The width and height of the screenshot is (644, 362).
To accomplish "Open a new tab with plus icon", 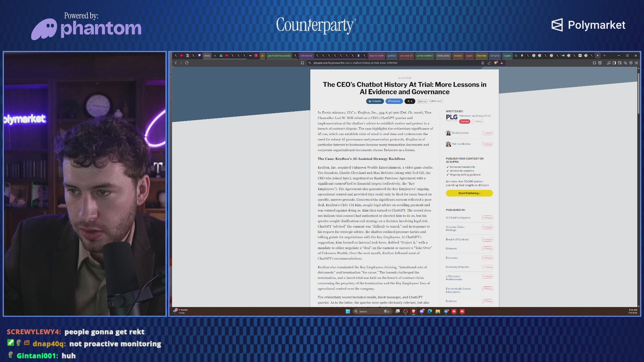I will (604, 56).
